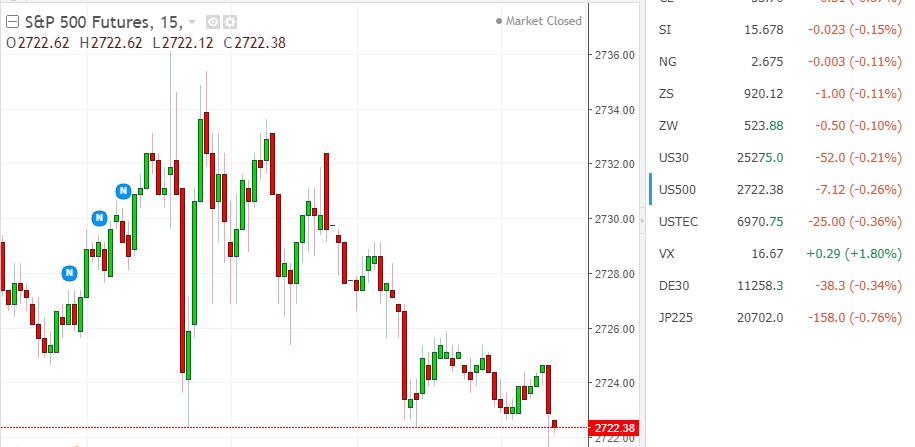Click the NG natural gas row
Viewport: 915px width, 447px height.
click(x=780, y=61)
